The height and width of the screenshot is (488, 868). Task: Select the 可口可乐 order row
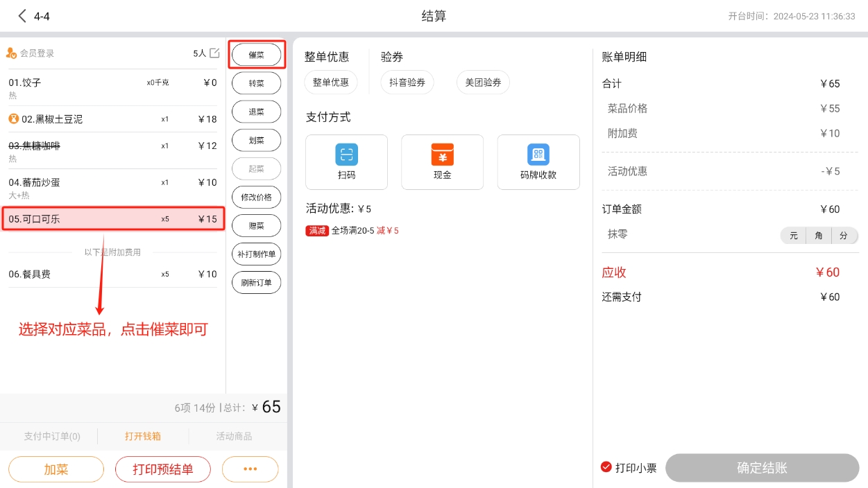click(x=112, y=219)
